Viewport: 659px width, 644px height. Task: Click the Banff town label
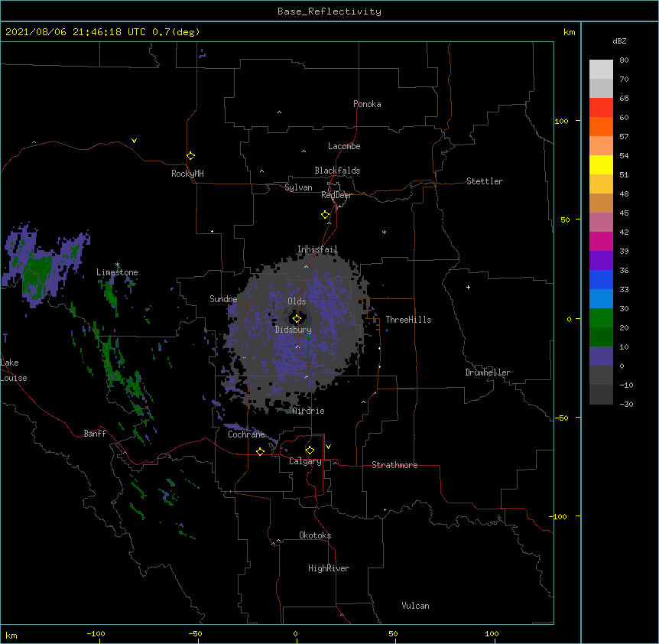(x=95, y=434)
